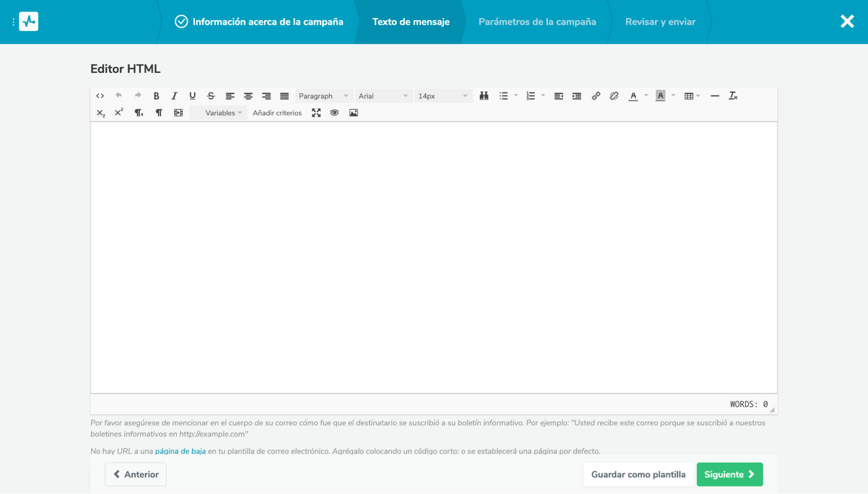
Task: Insert media using film icon
Action: (178, 113)
